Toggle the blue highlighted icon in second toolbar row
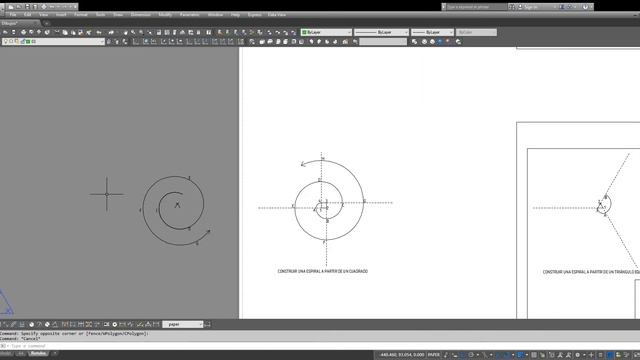 tap(440, 41)
